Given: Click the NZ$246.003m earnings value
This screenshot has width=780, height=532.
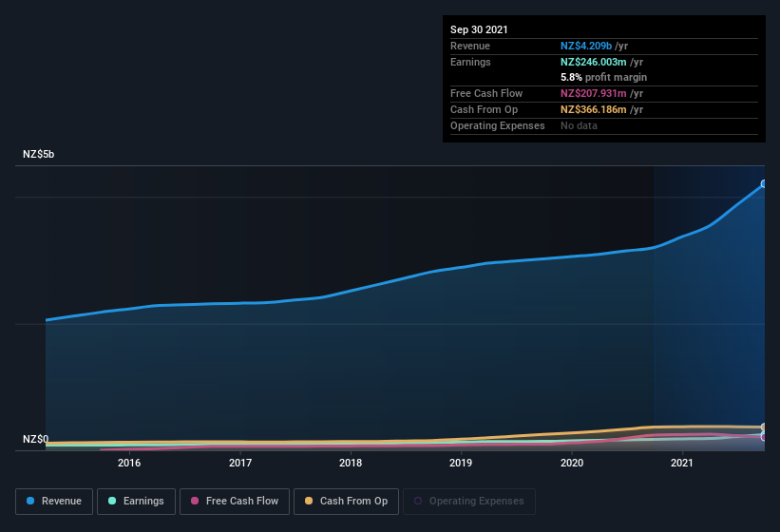Looking at the screenshot, I should pos(594,62).
